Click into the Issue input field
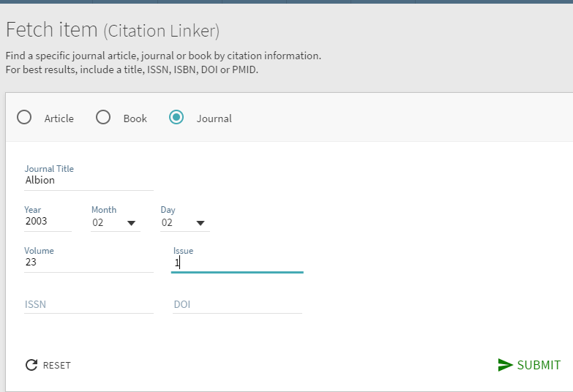This screenshot has height=392, width=573. pos(237,263)
